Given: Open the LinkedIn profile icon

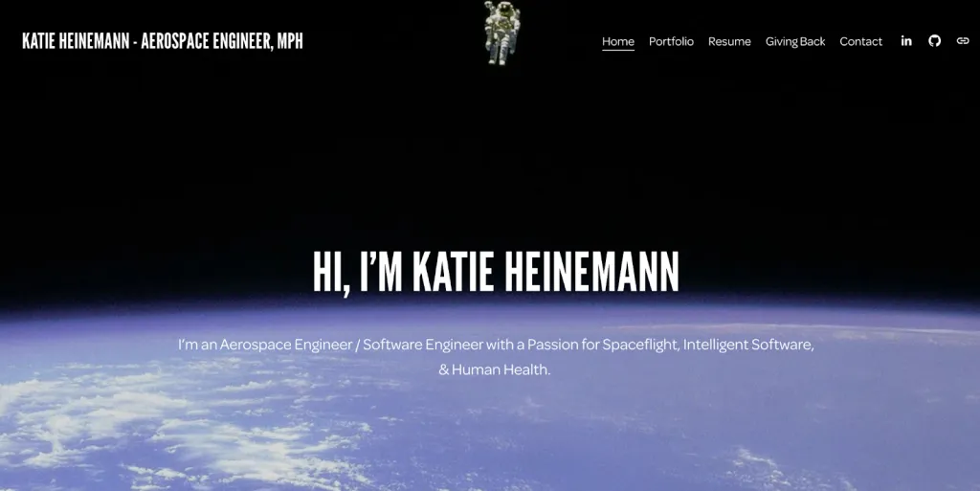Looking at the screenshot, I should 906,41.
